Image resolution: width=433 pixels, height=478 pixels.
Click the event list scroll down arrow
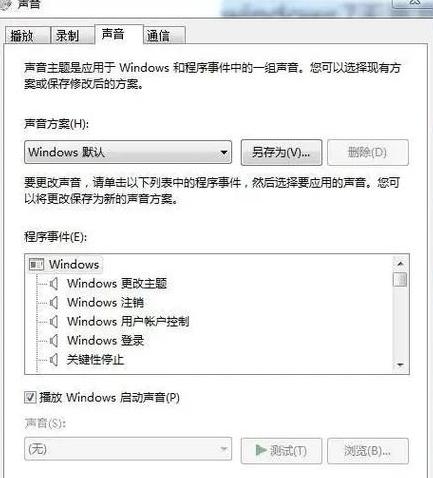click(400, 365)
